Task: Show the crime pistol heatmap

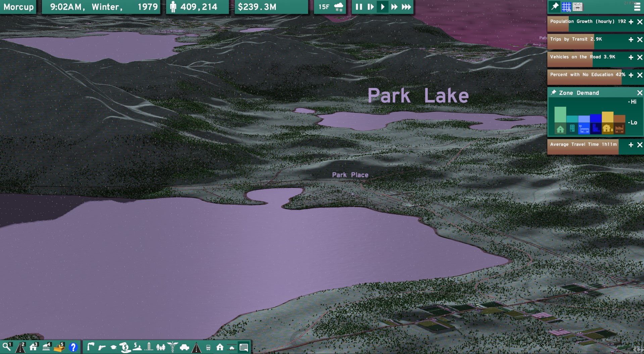Action: [102, 347]
